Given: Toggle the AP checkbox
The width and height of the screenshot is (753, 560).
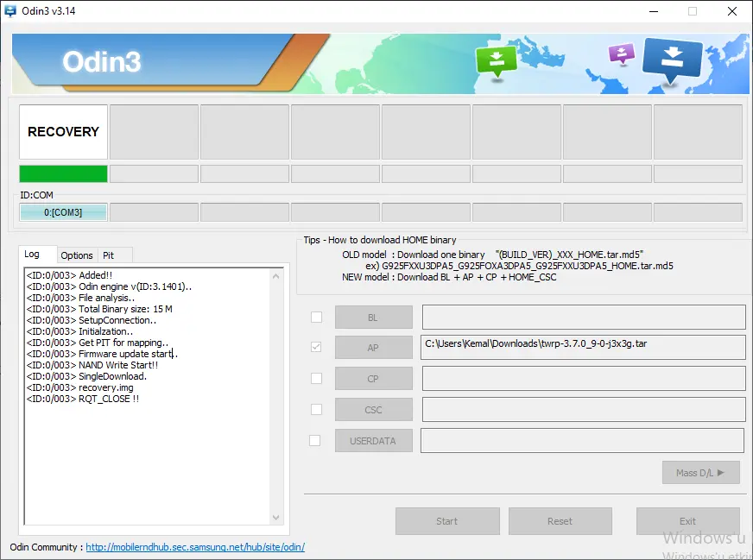Looking at the screenshot, I should 316,347.
